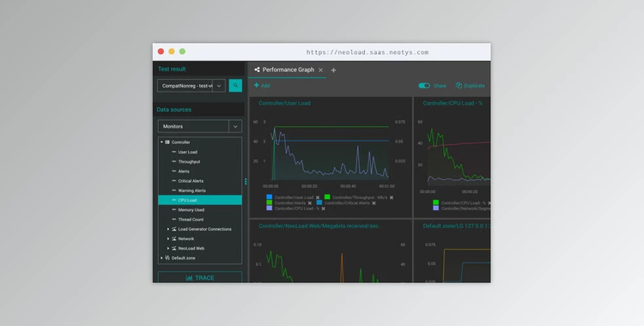
Task: Click the Memory Used row metric icon
Action: 173,210
